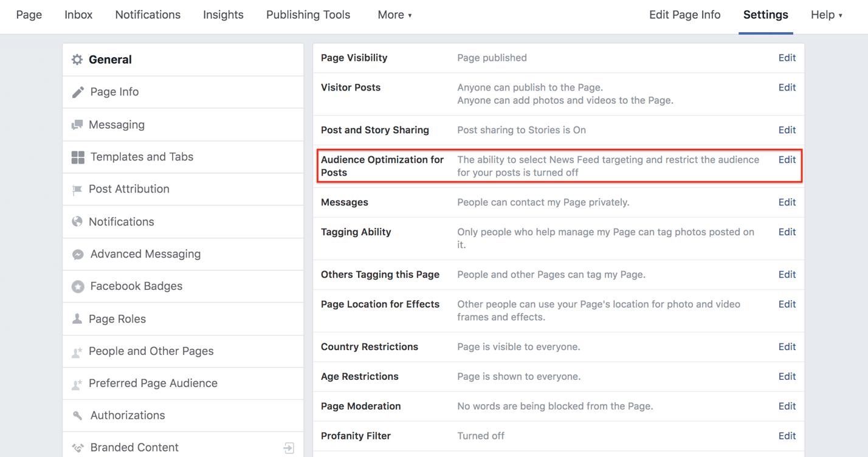The height and width of the screenshot is (457, 868).
Task: Go to the Inbox tab
Action: 78,15
